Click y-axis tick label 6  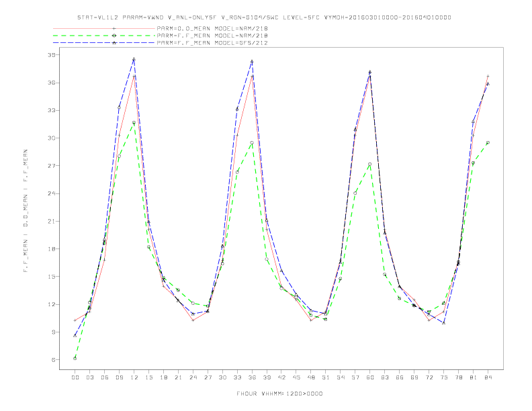53,360
